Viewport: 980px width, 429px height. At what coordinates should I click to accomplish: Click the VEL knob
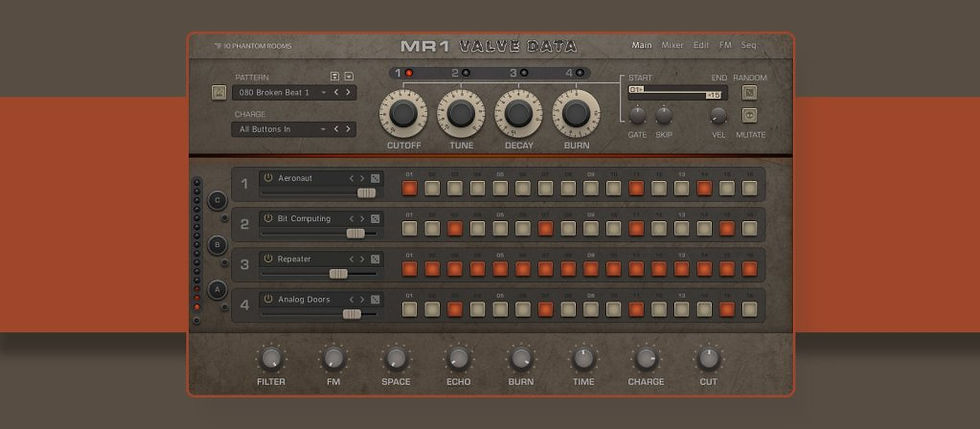[x=719, y=115]
